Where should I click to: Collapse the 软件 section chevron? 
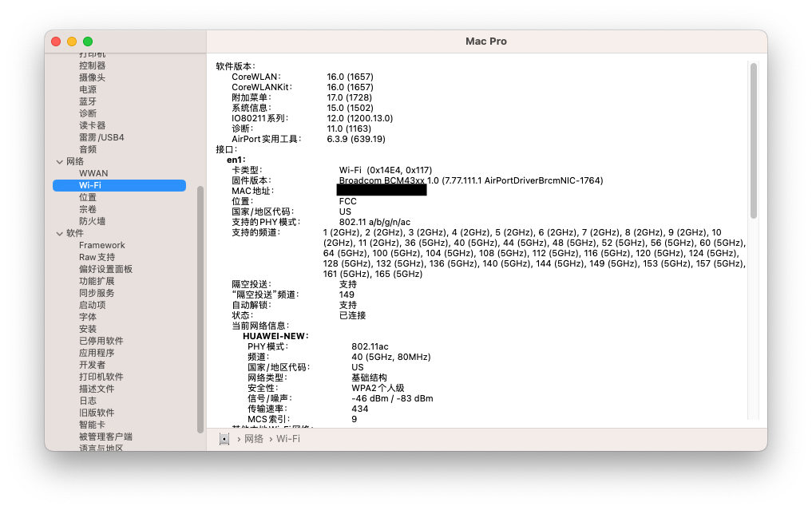pos(60,234)
